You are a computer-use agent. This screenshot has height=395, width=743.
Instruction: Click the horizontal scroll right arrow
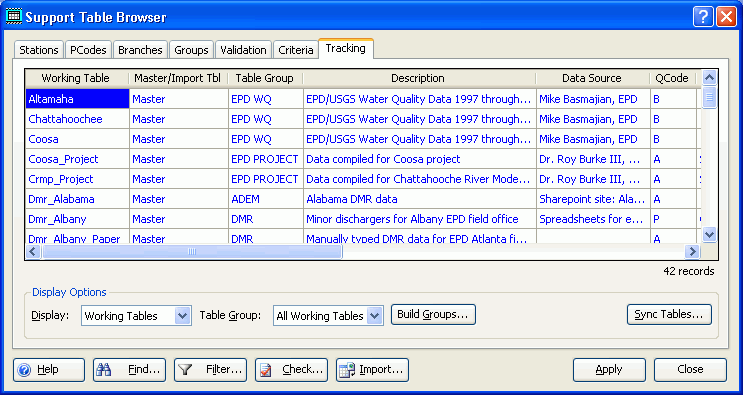click(692, 251)
